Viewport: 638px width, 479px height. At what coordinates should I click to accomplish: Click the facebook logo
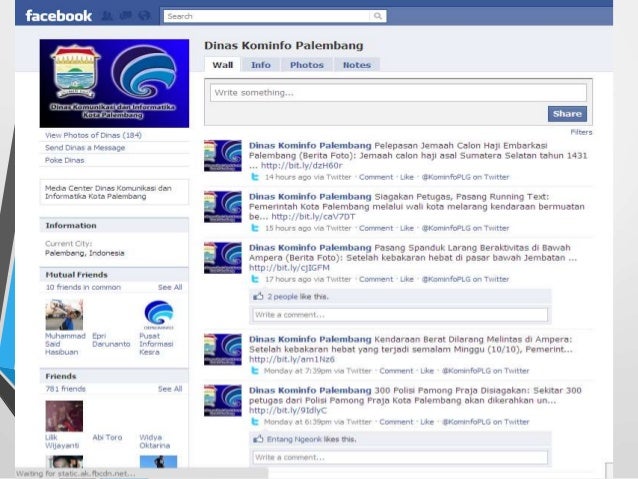(x=59, y=16)
